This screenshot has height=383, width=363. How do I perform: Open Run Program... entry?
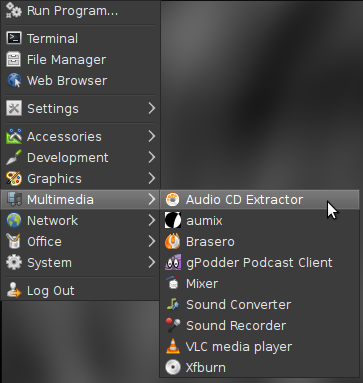click(x=80, y=11)
